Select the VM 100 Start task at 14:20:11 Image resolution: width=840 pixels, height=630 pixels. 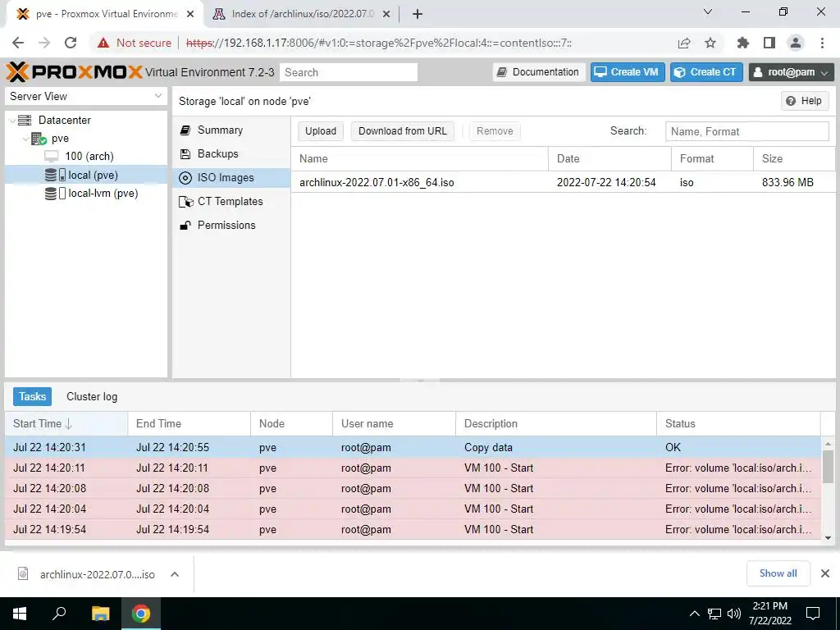(x=413, y=468)
